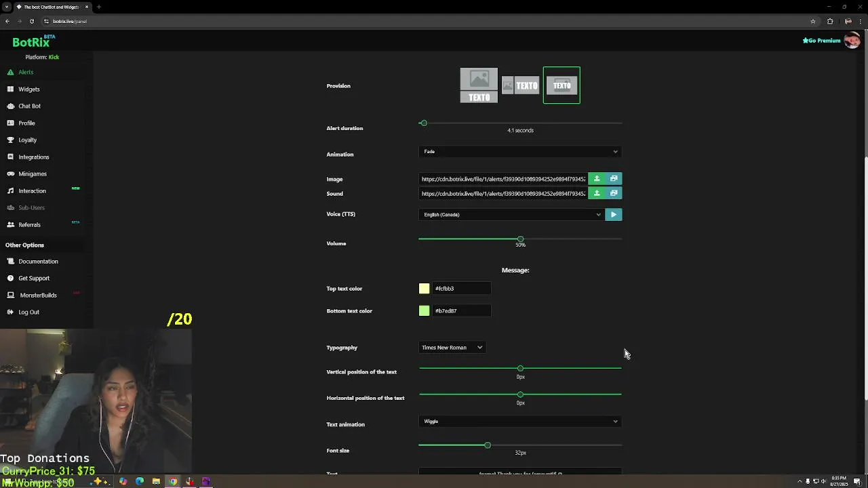Click Get Support in Other Options
The width and height of the screenshot is (868, 488).
click(34, 278)
